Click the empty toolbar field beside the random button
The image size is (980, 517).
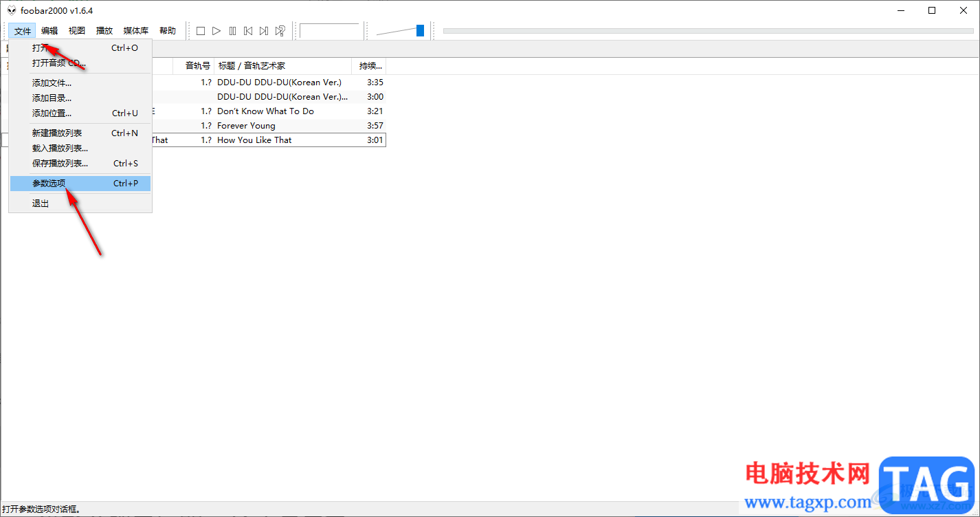[x=330, y=31]
